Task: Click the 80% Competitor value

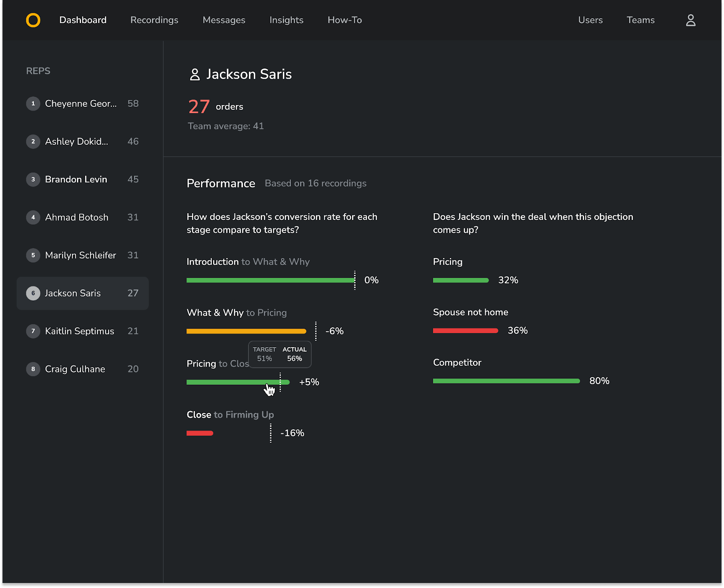Action: pos(599,381)
